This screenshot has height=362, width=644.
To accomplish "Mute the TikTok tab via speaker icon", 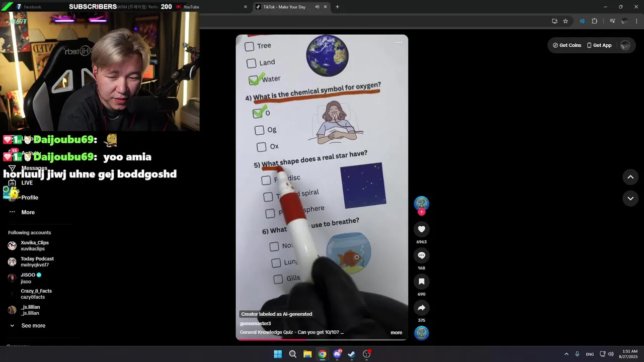I will pyautogui.click(x=317, y=7).
